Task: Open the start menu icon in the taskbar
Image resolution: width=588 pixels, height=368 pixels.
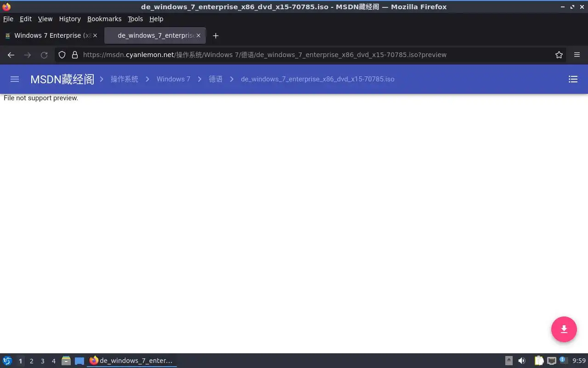Action: click(7, 361)
